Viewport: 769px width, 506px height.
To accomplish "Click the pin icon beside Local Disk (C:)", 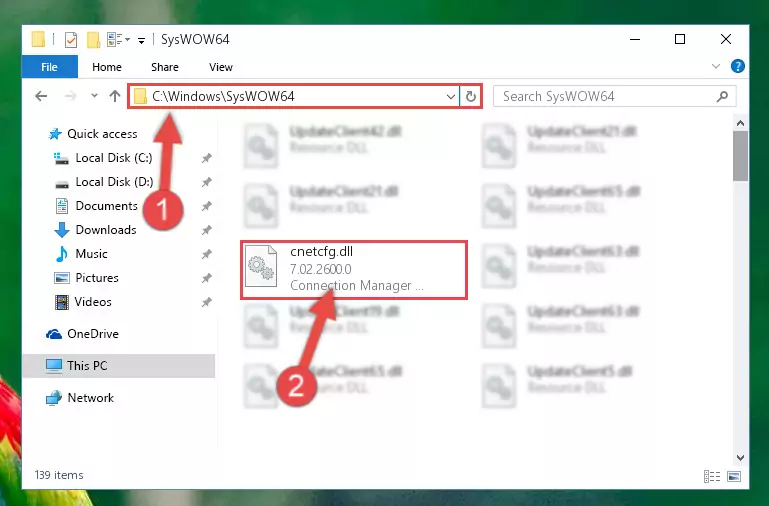I will (206, 158).
